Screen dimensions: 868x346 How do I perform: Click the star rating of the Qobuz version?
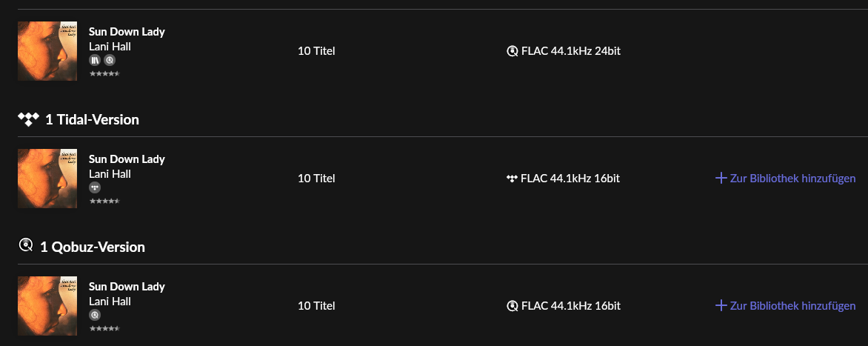(104, 328)
